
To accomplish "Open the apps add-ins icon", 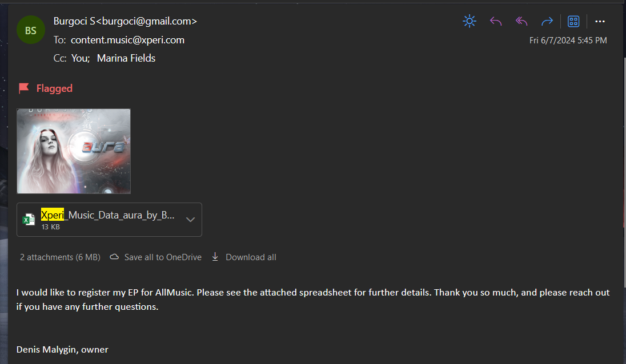I will click(573, 22).
